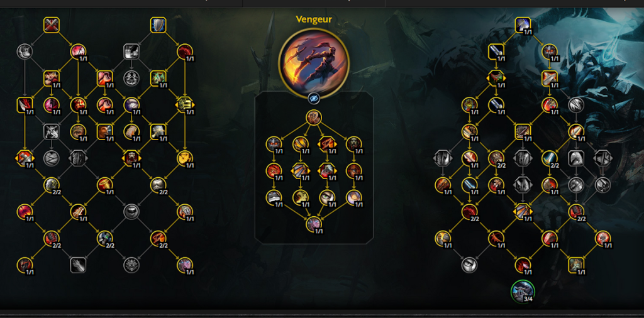Image resolution: width=644 pixels, height=318 pixels.
Task: Select the bottom capstone node of the Vengeur tree
Action: pos(314,224)
